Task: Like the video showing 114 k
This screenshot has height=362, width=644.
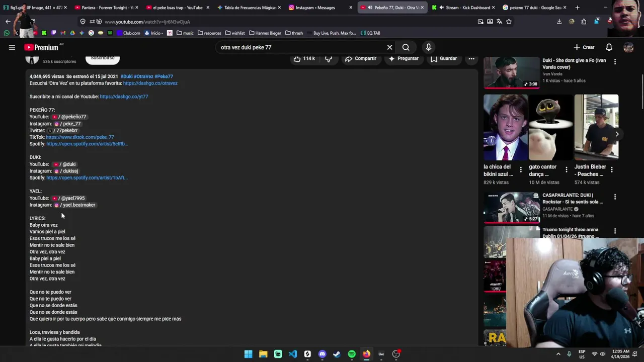Action: [304, 59]
